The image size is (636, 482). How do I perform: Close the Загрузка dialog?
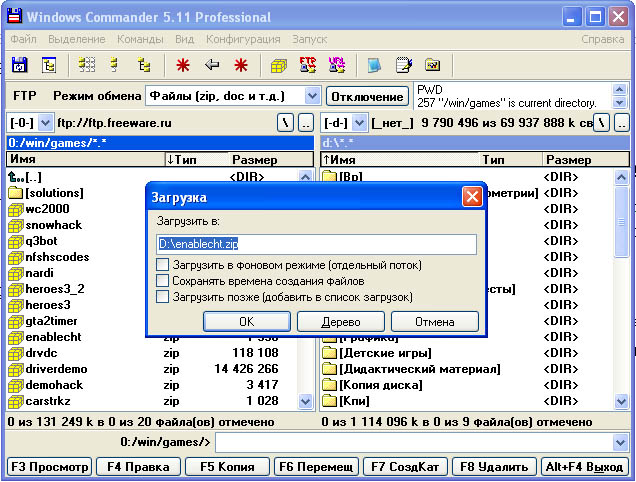point(472,197)
